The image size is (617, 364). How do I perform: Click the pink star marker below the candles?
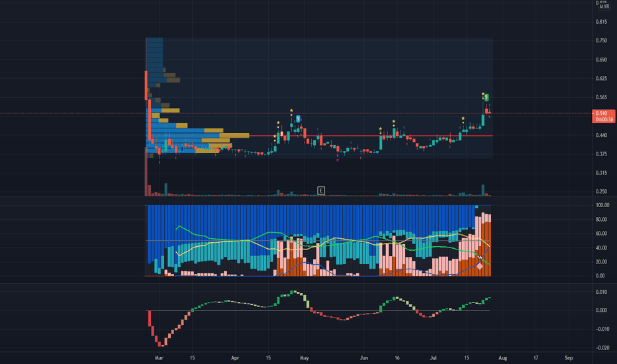click(338, 160)
